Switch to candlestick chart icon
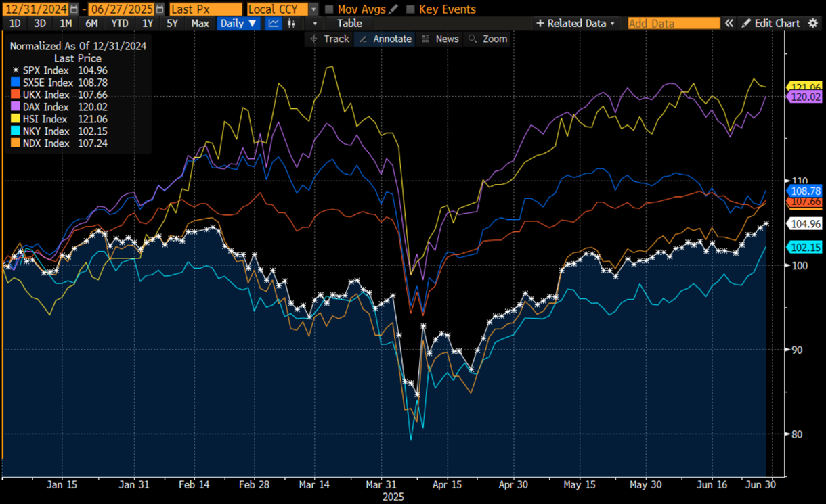The image size is (826, 504). [292, 23]
